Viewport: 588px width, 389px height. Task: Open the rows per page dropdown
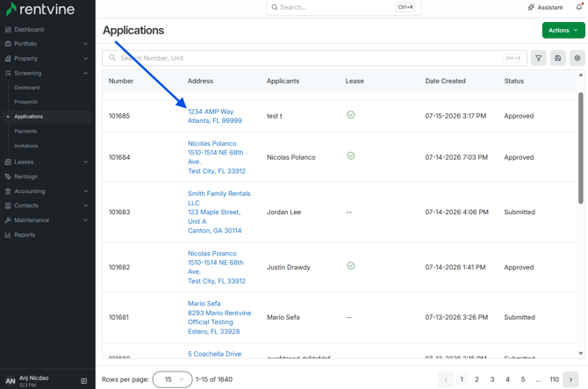[x=173, y=379]
